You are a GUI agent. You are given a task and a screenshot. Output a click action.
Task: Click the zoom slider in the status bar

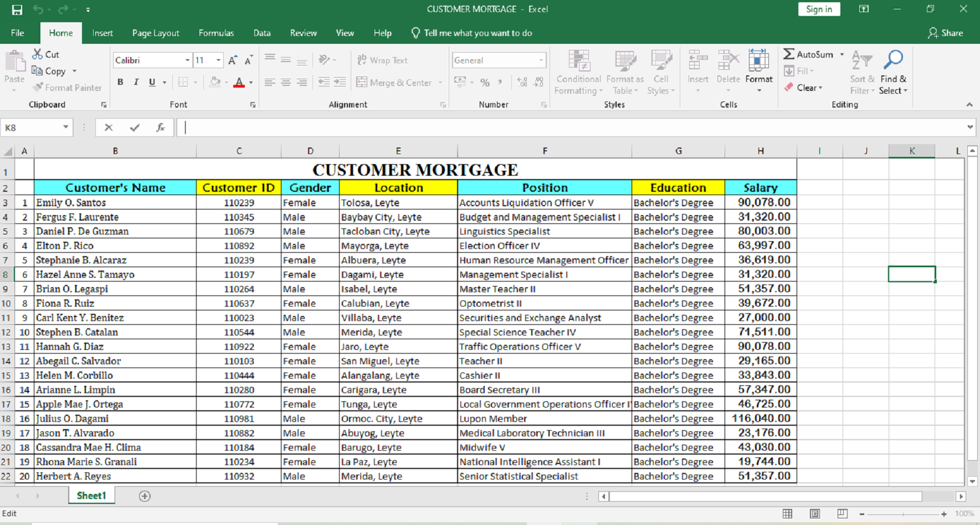tap(903, 514)
